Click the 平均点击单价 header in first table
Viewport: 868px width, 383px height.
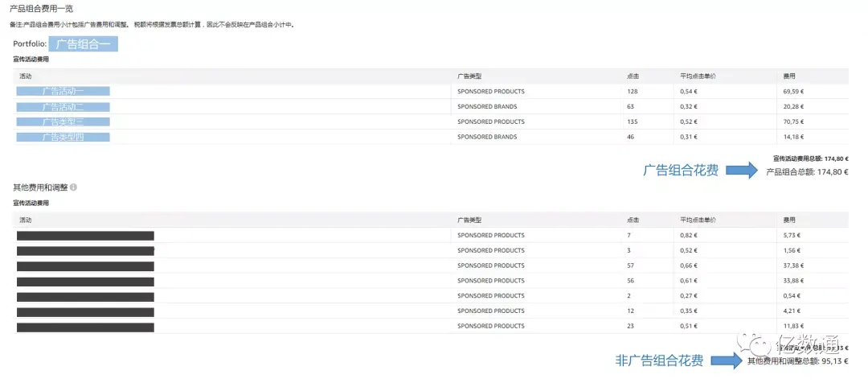coord(698,76)
